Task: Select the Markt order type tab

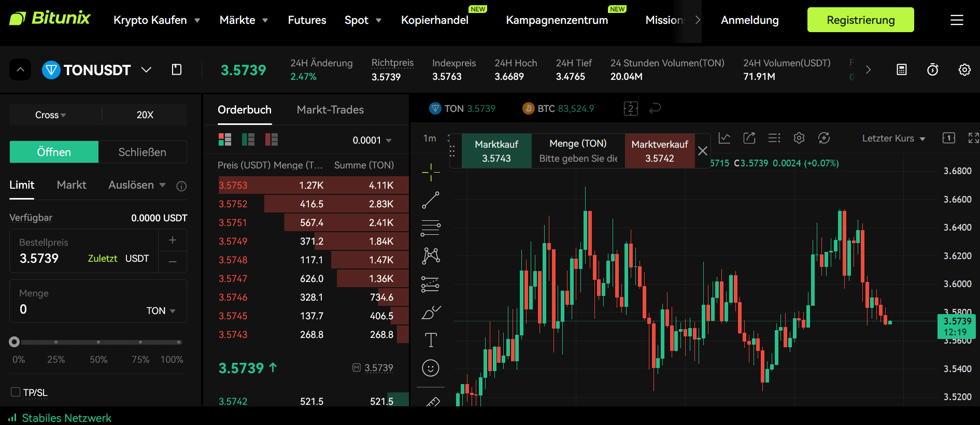Action: (72, 185)
